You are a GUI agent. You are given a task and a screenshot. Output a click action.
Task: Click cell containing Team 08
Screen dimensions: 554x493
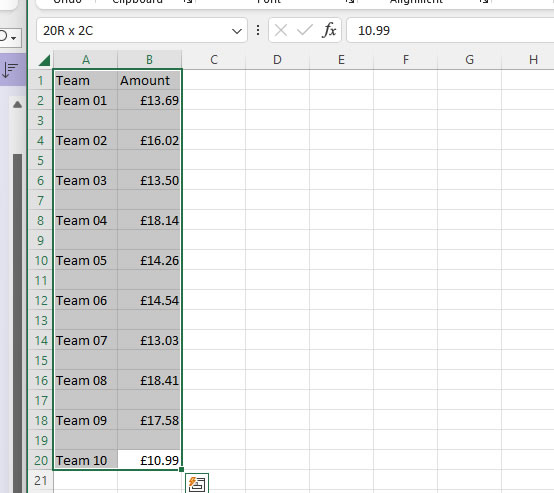86,380
